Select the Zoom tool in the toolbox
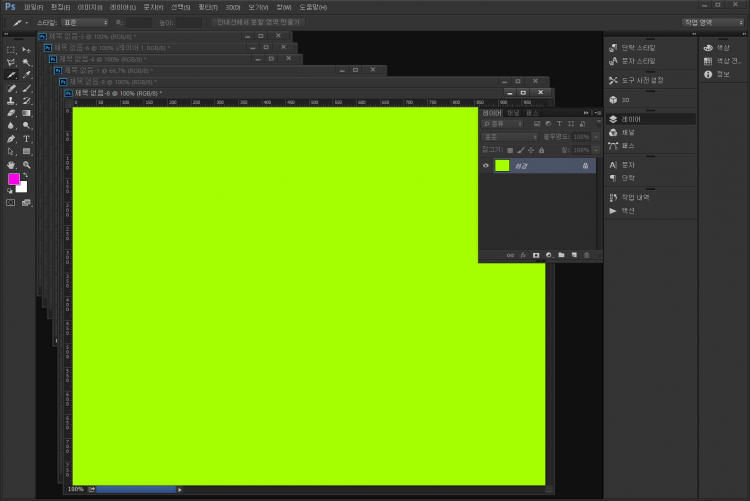This screenshot has height=501, width=750. click(x=27, y=165)
